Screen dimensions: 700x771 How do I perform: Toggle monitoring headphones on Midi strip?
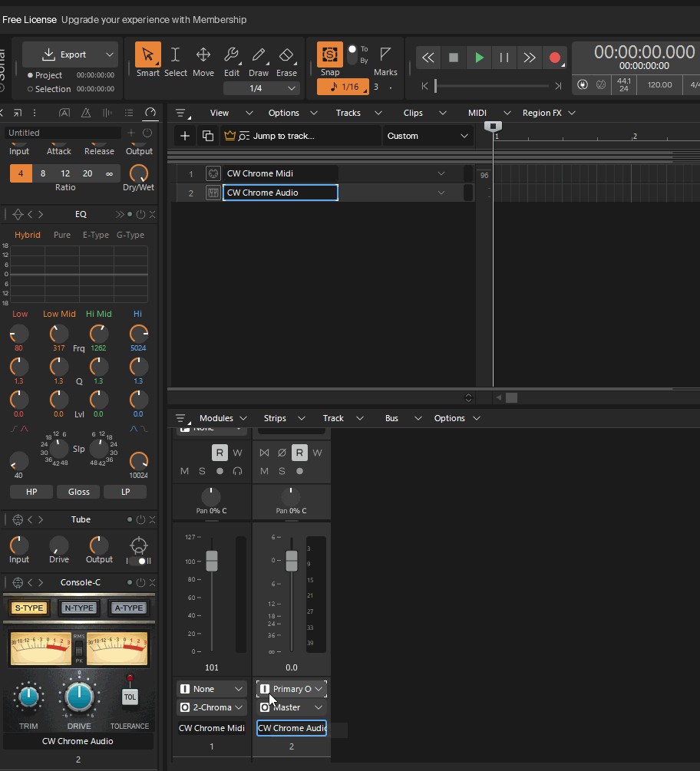point(238,471)
